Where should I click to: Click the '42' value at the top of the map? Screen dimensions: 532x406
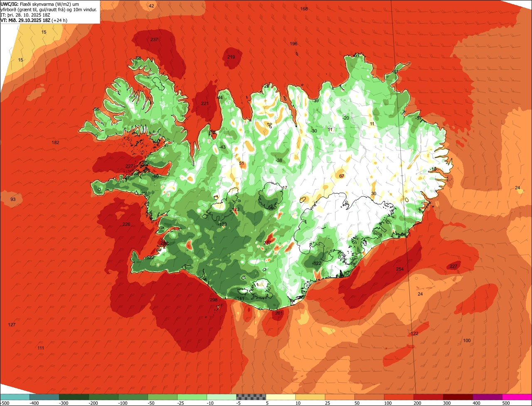pyautogui.click(x=151, y=6)
